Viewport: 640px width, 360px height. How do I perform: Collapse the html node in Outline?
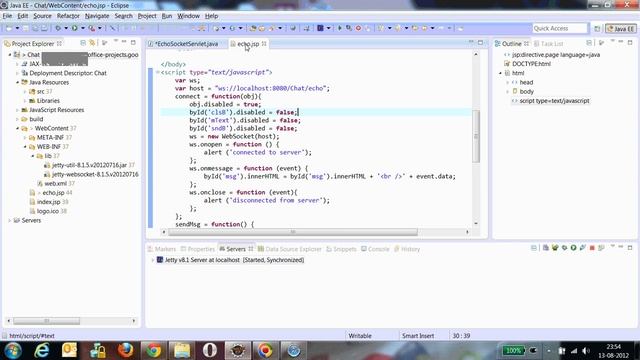pos(500,73)
